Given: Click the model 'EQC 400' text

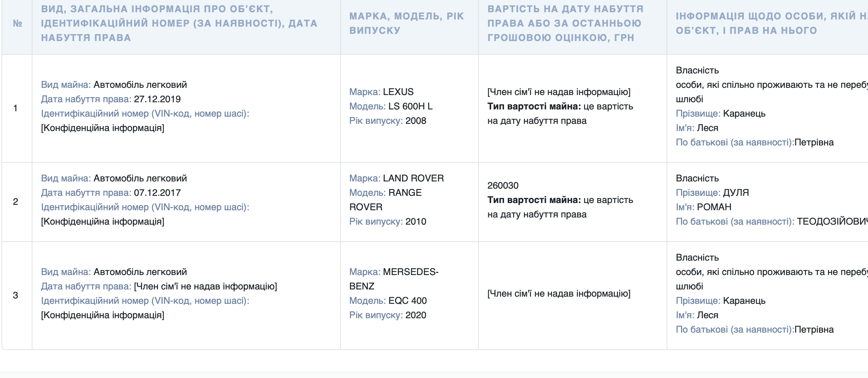Looking at the screenshot, I should (x=408, y=301).
